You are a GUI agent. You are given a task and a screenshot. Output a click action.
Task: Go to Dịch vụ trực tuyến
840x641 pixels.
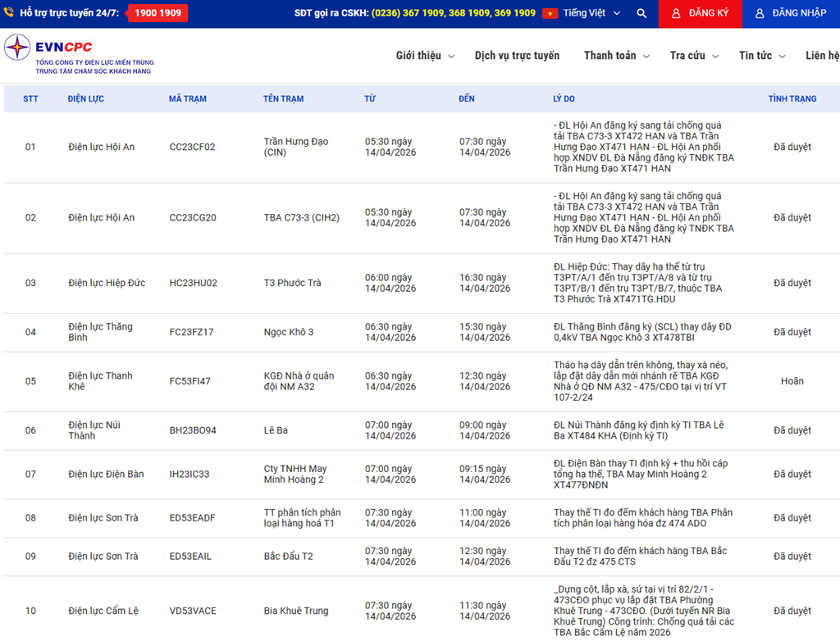point(517,56)
